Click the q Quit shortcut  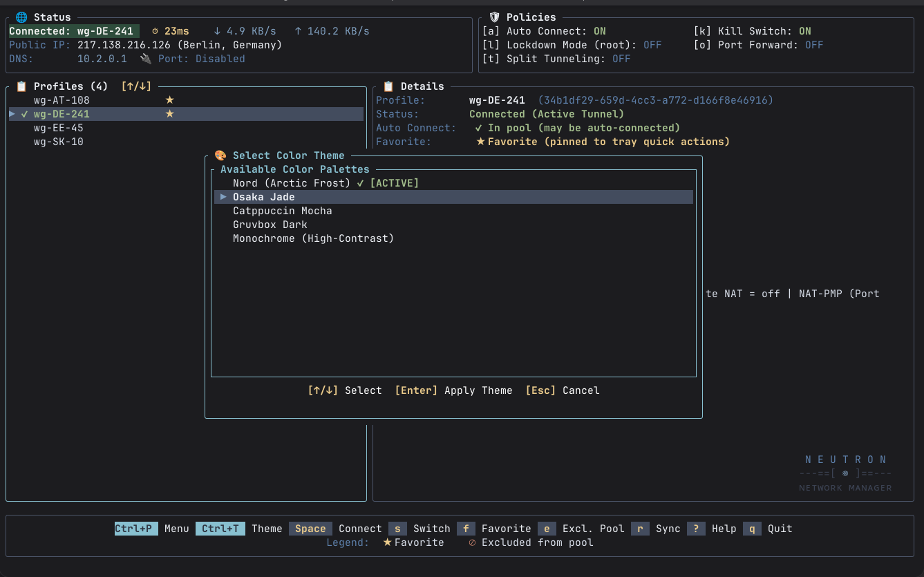tap(768, 529)
